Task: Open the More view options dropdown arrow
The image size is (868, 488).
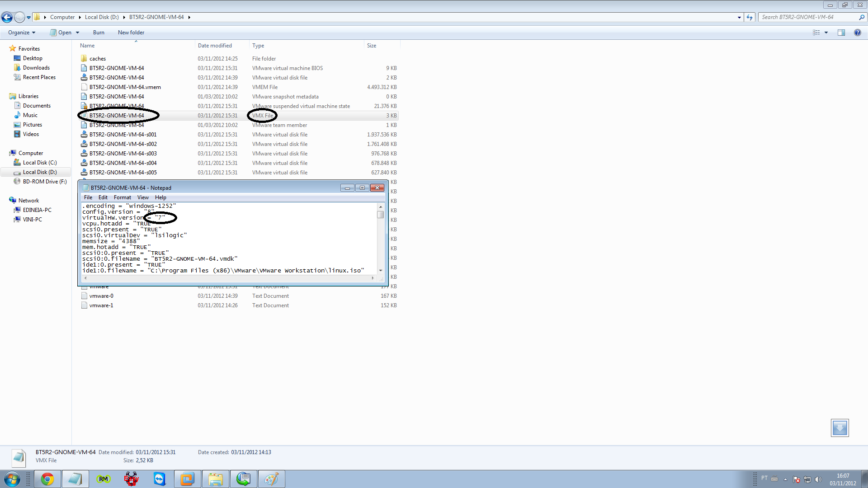Action: pyautogui.click(x=826, y=33)
